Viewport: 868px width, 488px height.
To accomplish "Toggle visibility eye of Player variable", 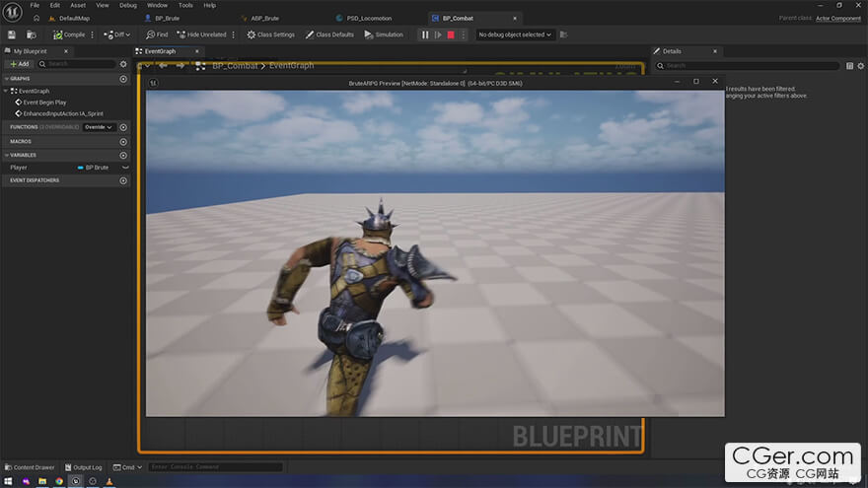I will coord(125,168).
